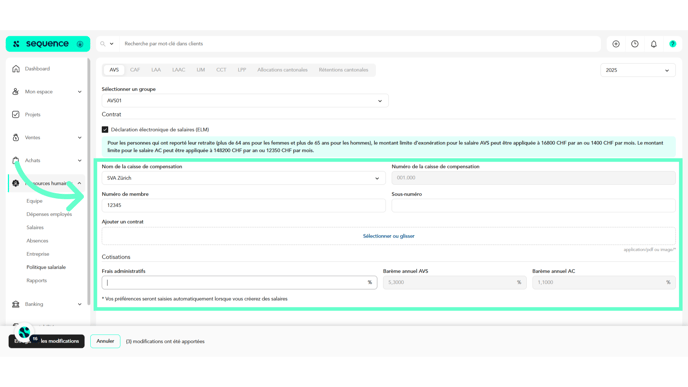This screenshot has width=688, height=387.
Task: Click the Barème annuel AC field
Action: point(604,283)
